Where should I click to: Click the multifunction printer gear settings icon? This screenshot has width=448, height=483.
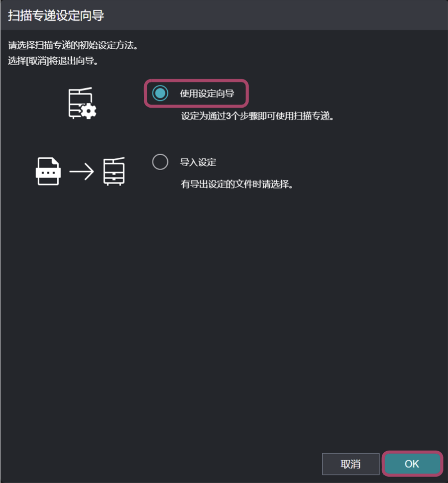tap(82, 103)
